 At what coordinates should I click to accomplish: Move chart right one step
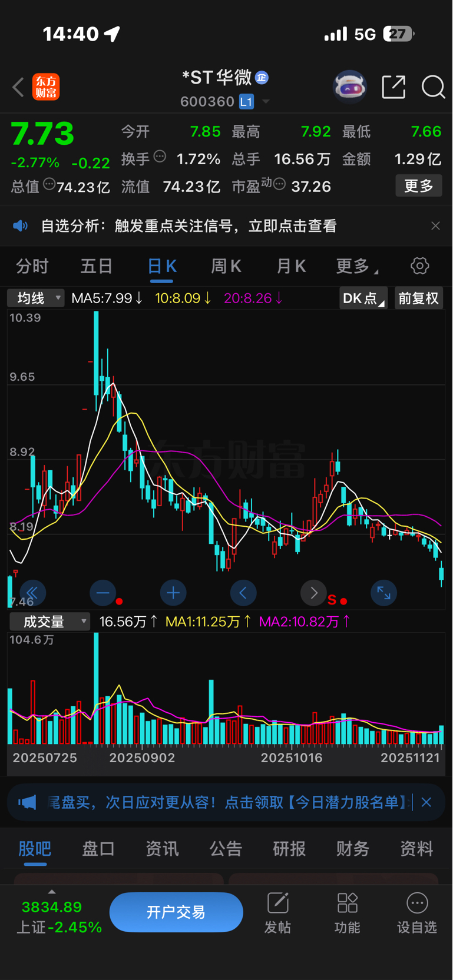(313, 593)
